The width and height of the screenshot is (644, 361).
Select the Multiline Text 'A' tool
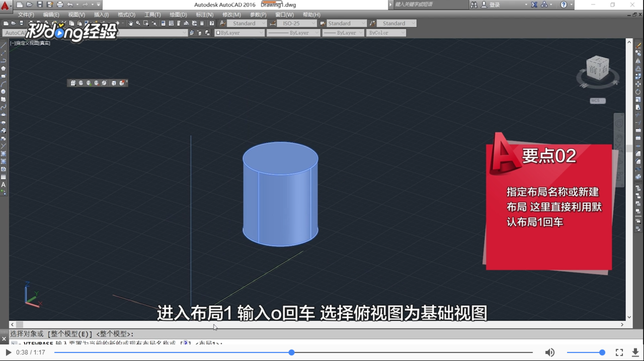[x=4, y=185]
